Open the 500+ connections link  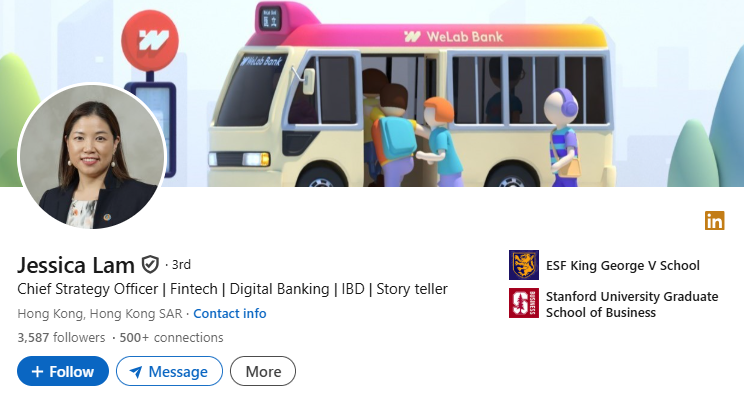coord(171,338)
